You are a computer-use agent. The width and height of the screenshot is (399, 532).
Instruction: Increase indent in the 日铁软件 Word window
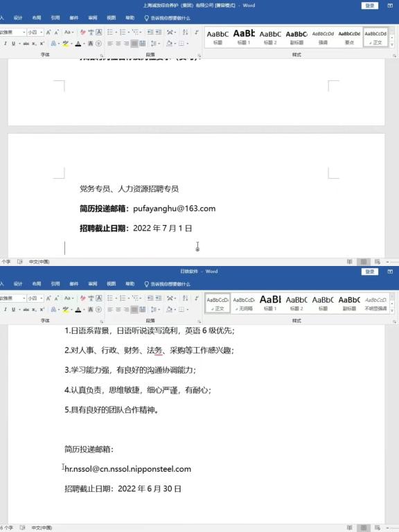159,298
